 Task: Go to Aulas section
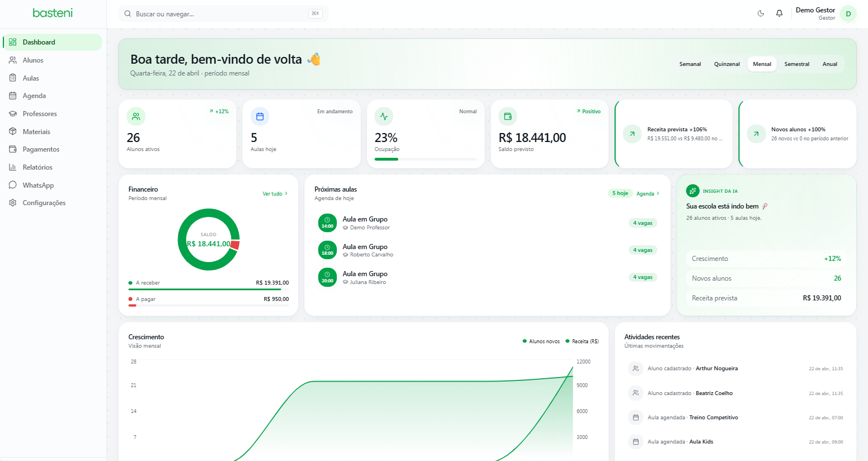coord(52,78)
